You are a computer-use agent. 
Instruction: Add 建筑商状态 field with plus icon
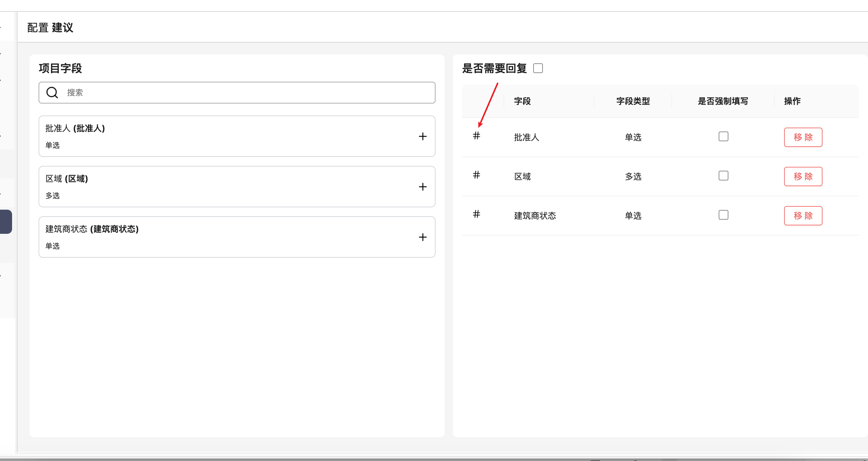[x=423, y=237]
